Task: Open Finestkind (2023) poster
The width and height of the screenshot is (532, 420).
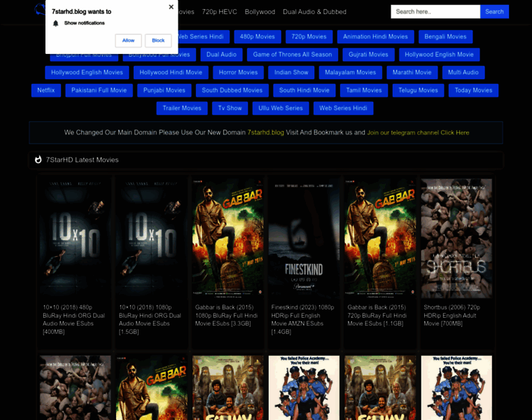Action: pyautogui.click(x=304, y=239)
